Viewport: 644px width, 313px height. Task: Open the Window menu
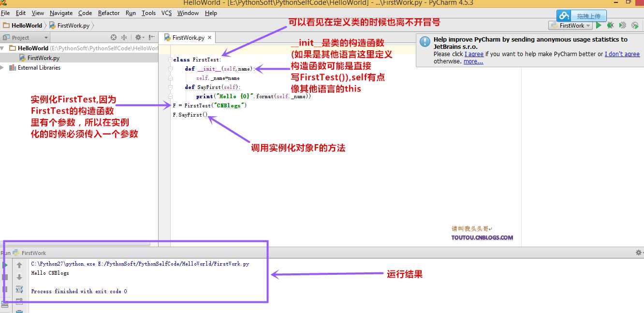coord(188,13)
